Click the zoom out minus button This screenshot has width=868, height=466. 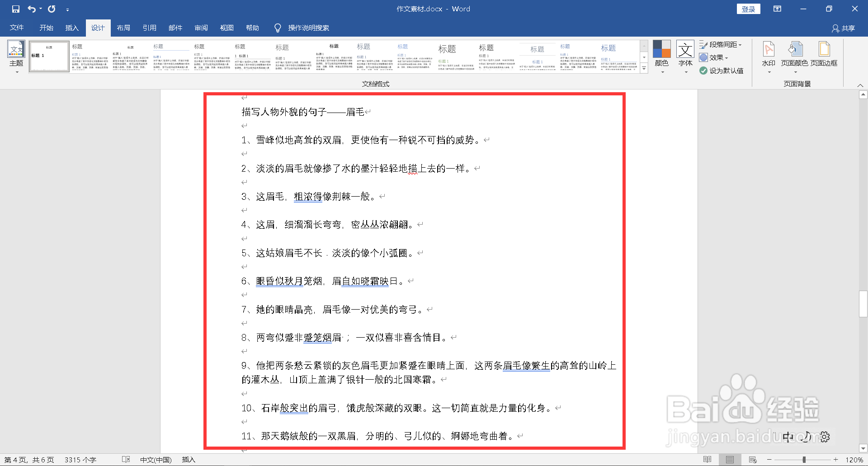[x=769, y=460]
